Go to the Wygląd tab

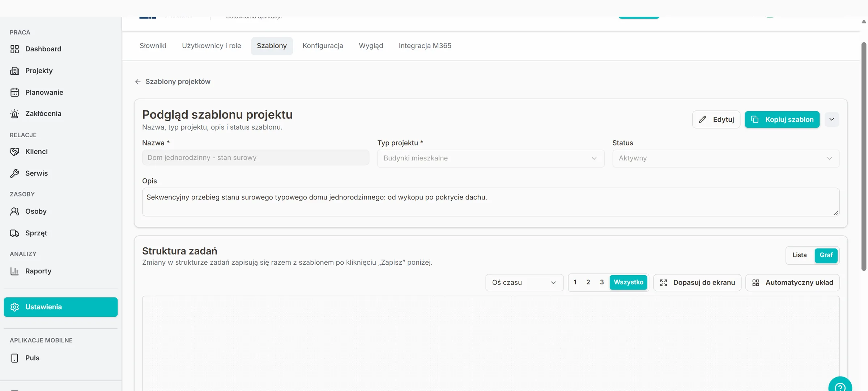(371, 46)
